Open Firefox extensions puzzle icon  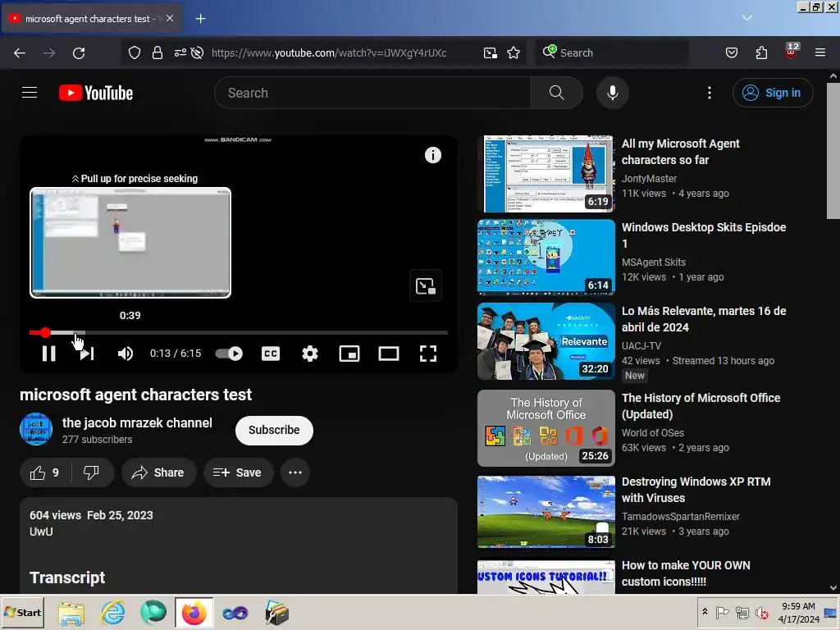coord(761,52)
